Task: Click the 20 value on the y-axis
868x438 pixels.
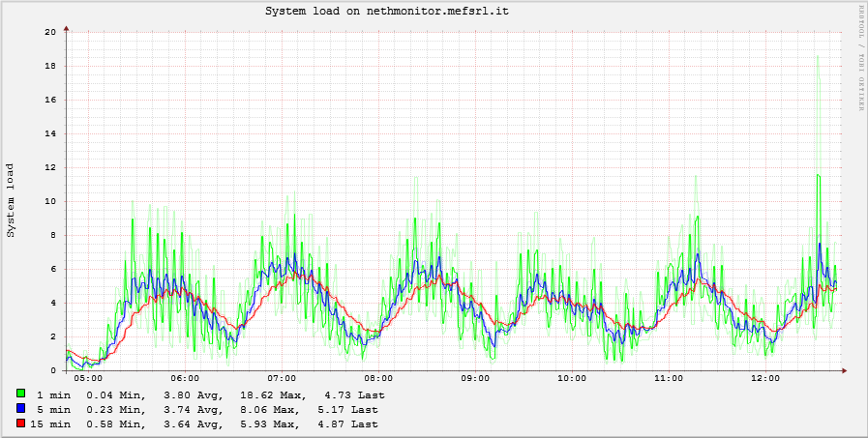Action: click(50, 32)
